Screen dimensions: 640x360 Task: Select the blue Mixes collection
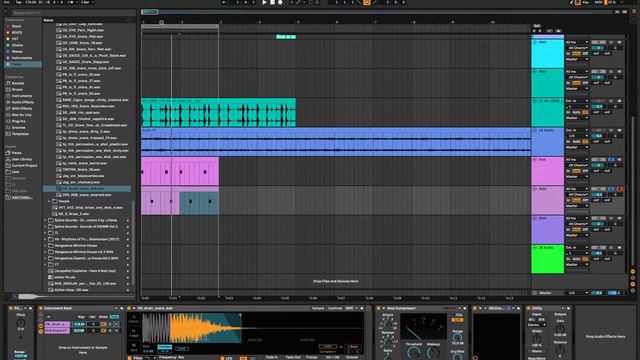pyautogui.click(x=17, y=51)
